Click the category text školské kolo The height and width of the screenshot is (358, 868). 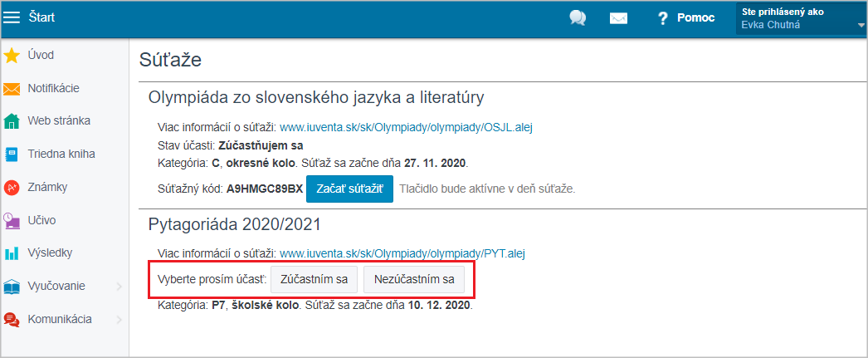coord(266,306)
